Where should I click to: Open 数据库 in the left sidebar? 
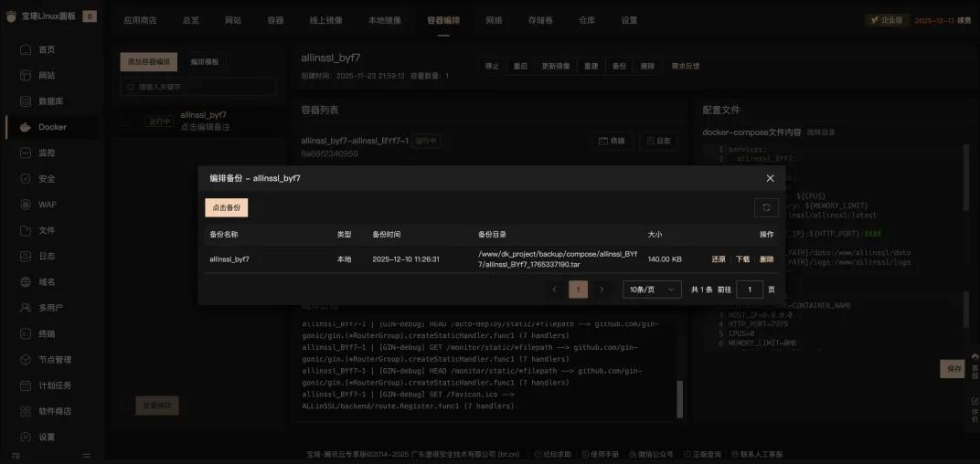coord(50,101)
